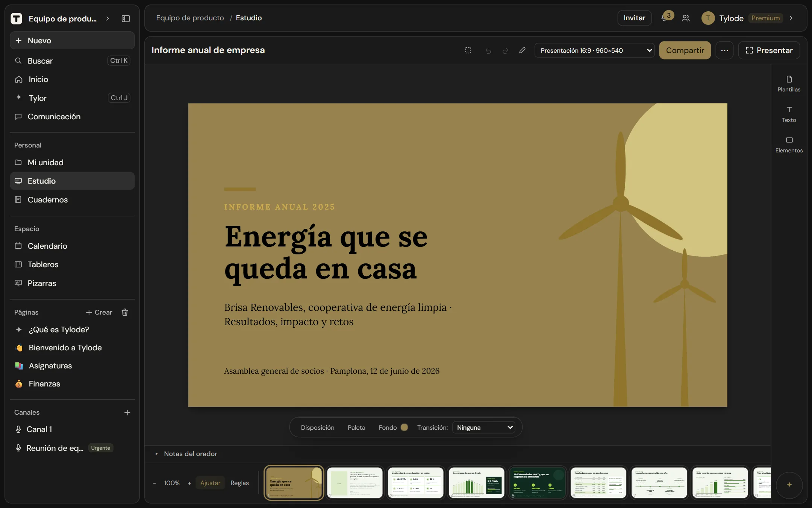
Task: Open Tableros from the sidebar
Action: [72, 265]
